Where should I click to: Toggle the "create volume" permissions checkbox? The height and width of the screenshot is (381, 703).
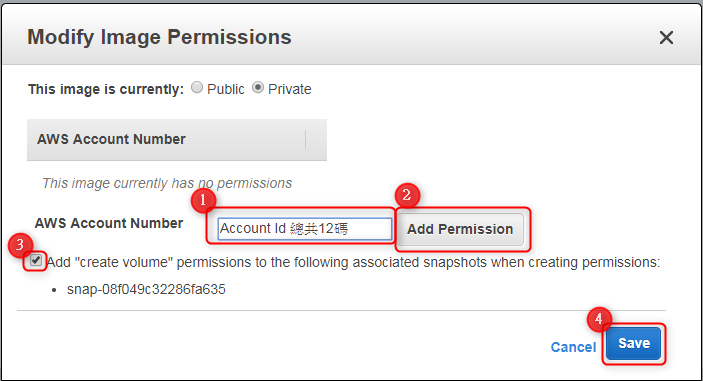point(36,260)
